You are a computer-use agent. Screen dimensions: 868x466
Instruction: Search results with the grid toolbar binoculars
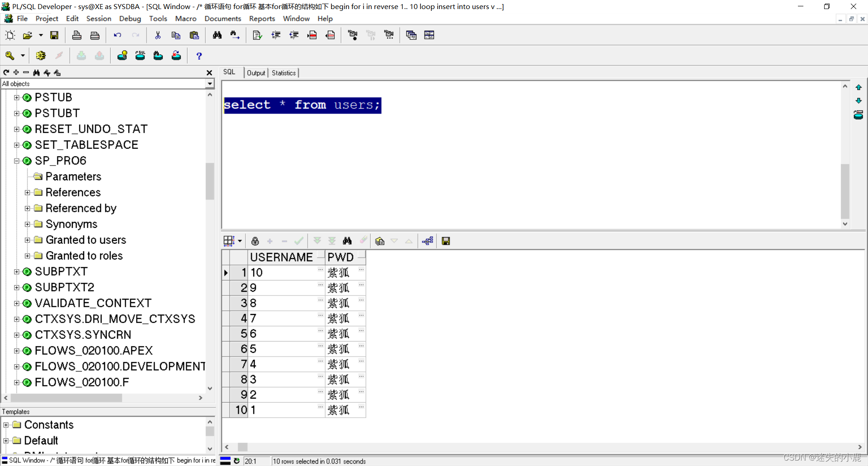tap(347, 241)
